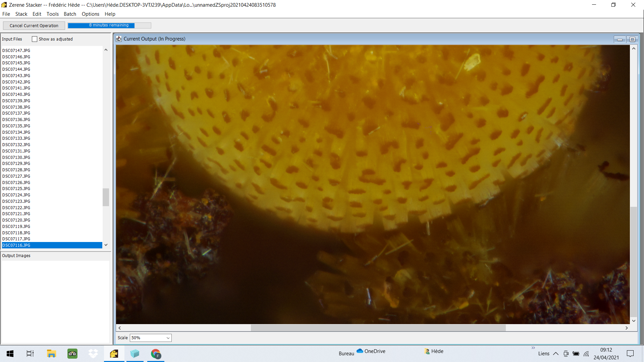The image size is (644, 362).
Task: Open Zerene Stacker taskbar icon
Action: tap(114, 354)
